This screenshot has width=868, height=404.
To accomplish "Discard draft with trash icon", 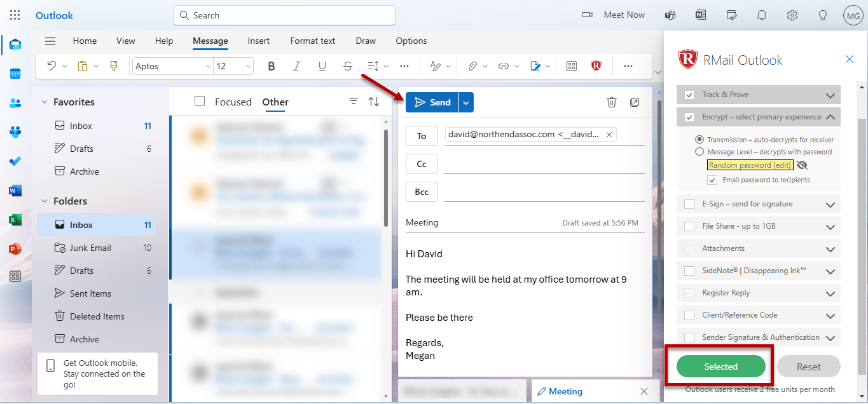I will coord(611,102).
